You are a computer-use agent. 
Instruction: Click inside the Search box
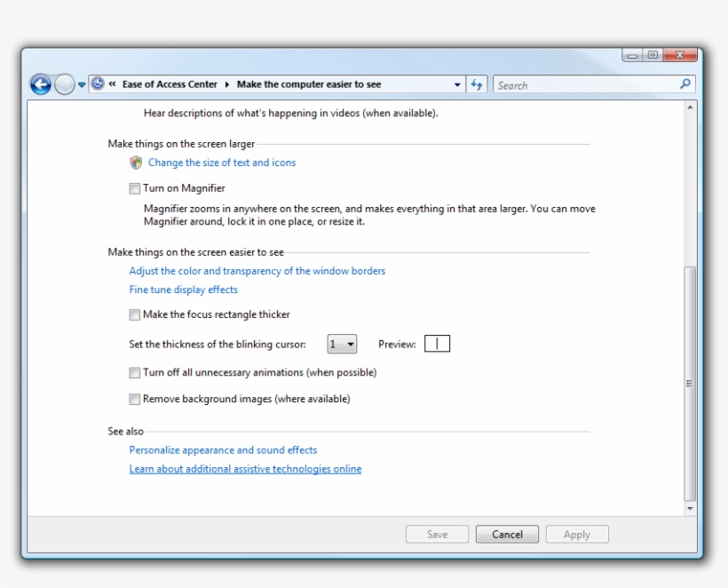click(x=577, y=85)
